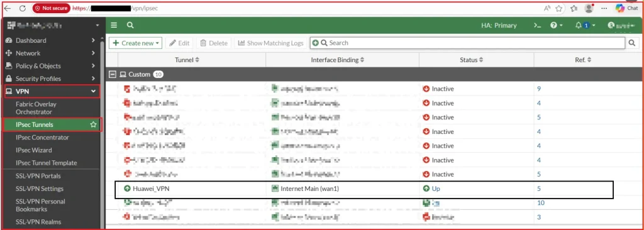Open the browser three-dot settings menu
The width and height of the screenshot is (644, 230).
[604, 8]
